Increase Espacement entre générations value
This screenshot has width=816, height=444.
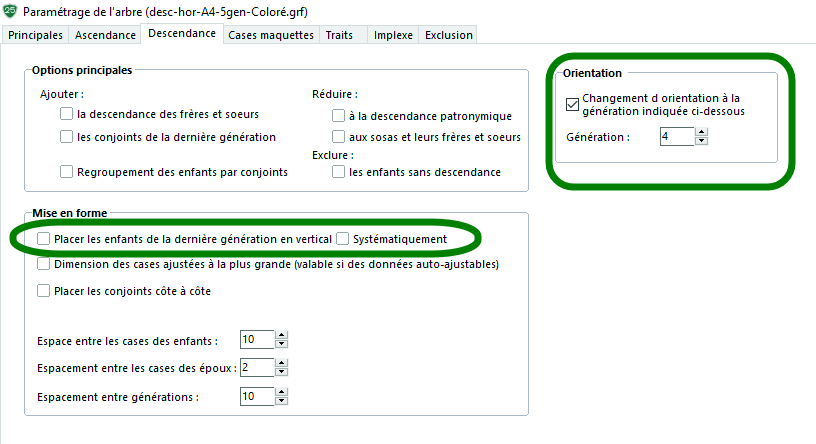282,392
